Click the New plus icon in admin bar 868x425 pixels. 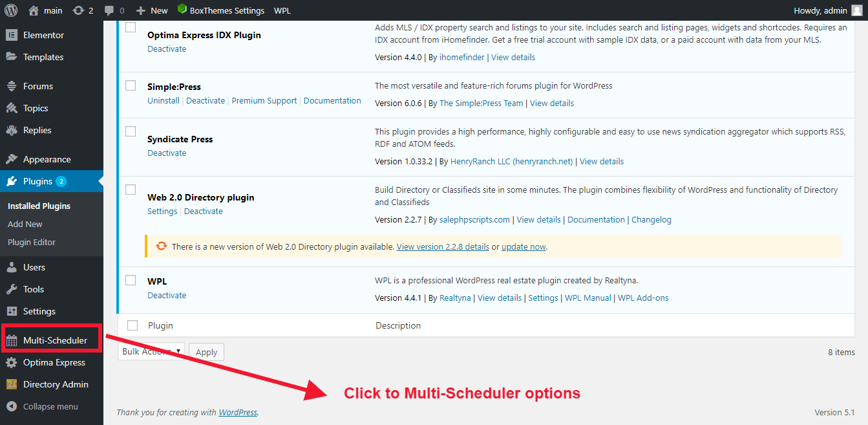pos(140,10)
